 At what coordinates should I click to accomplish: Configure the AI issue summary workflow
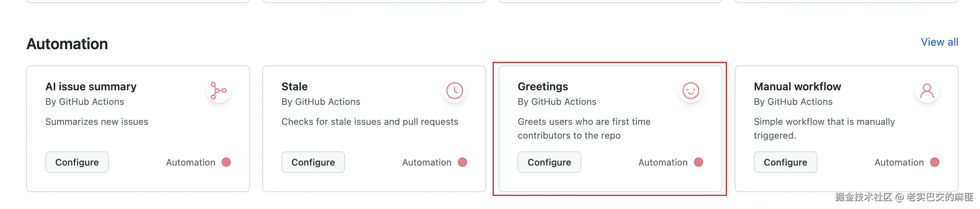click(x=77, y=162)
